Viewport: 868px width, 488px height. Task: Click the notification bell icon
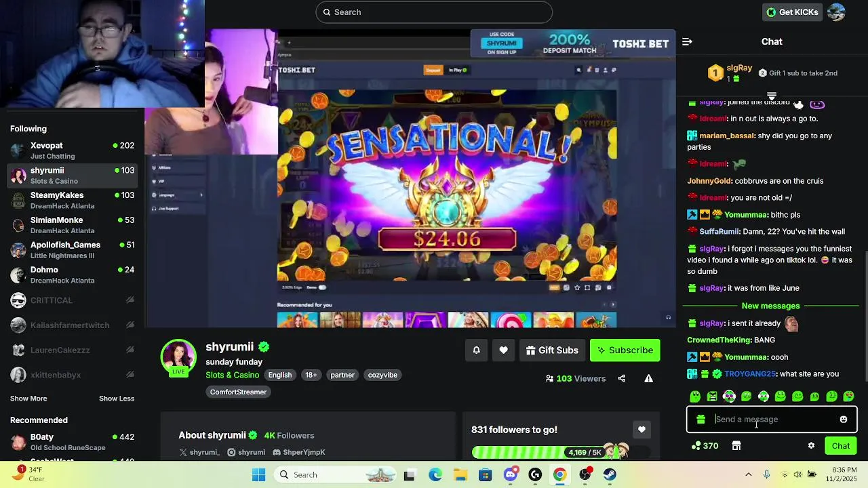[477, 350]
